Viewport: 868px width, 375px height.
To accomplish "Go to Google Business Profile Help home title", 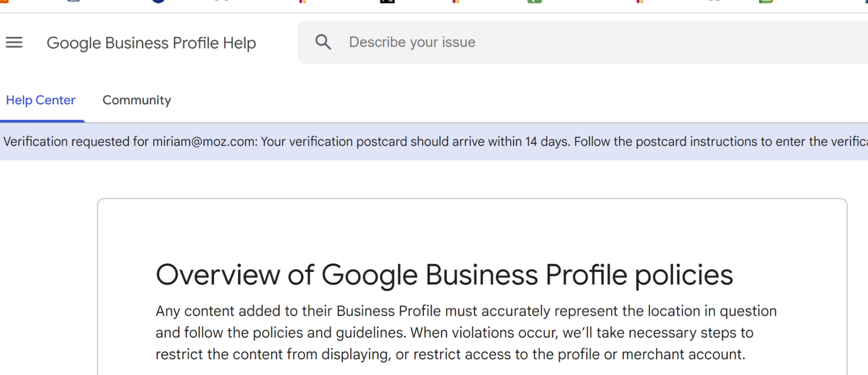I will pyautogui.click(x=151, y=43).
